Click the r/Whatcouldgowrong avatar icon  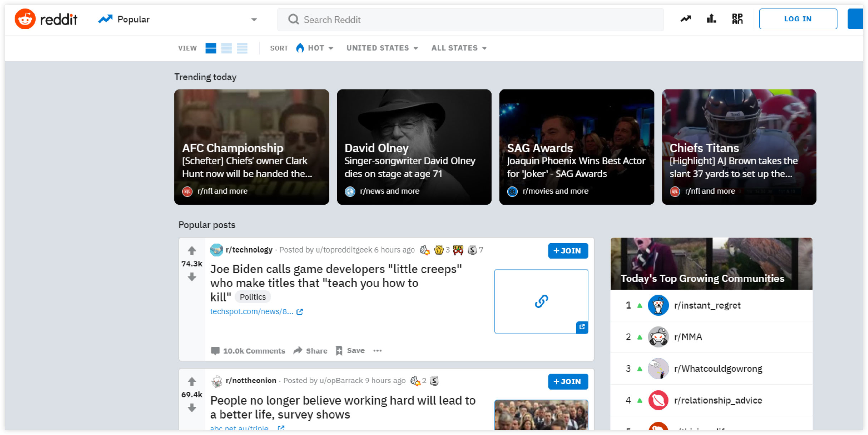(658, 369)
